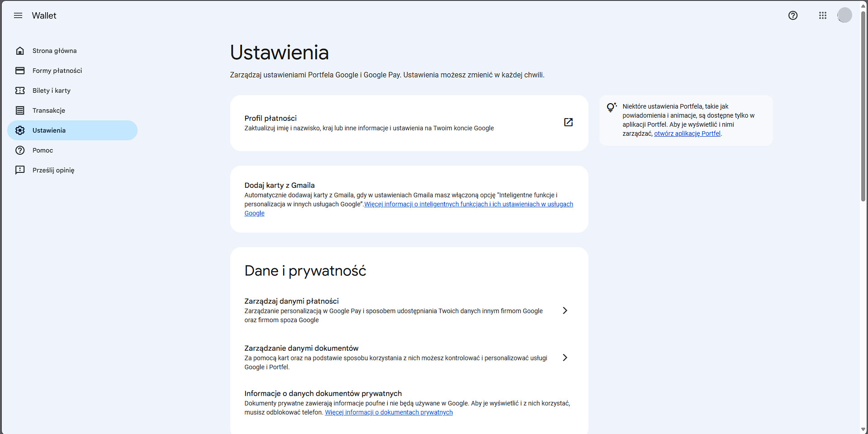Open Prześlij opinię in the sidebar
Image resolution: width=868 pixels, height=434 pixels.
72,170
